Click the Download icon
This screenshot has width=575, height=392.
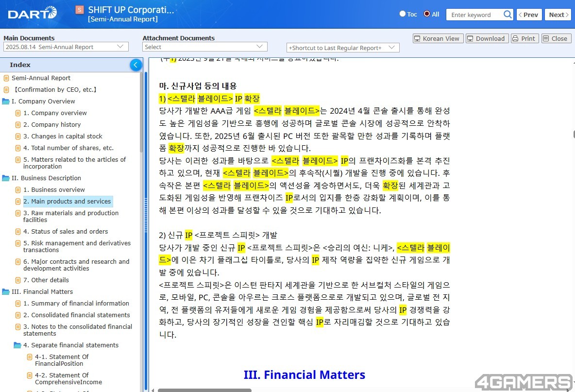pyautogui.click(x=470, y=38)
